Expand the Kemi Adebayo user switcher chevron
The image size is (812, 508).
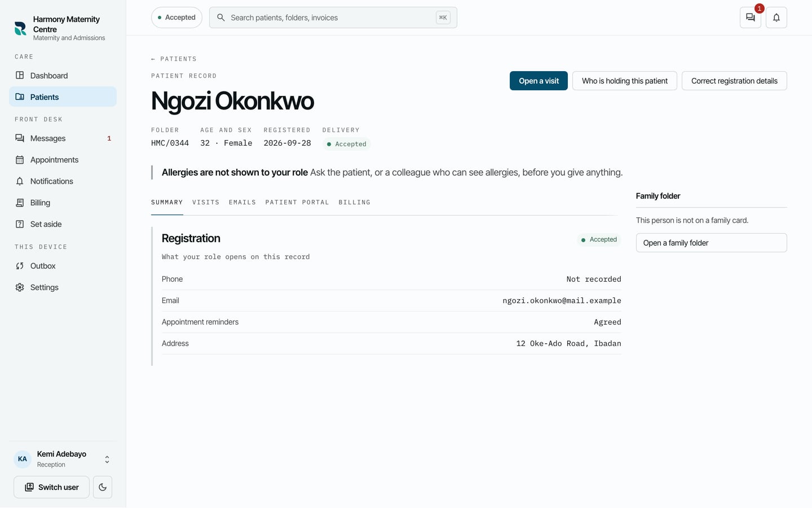(107, 459)
